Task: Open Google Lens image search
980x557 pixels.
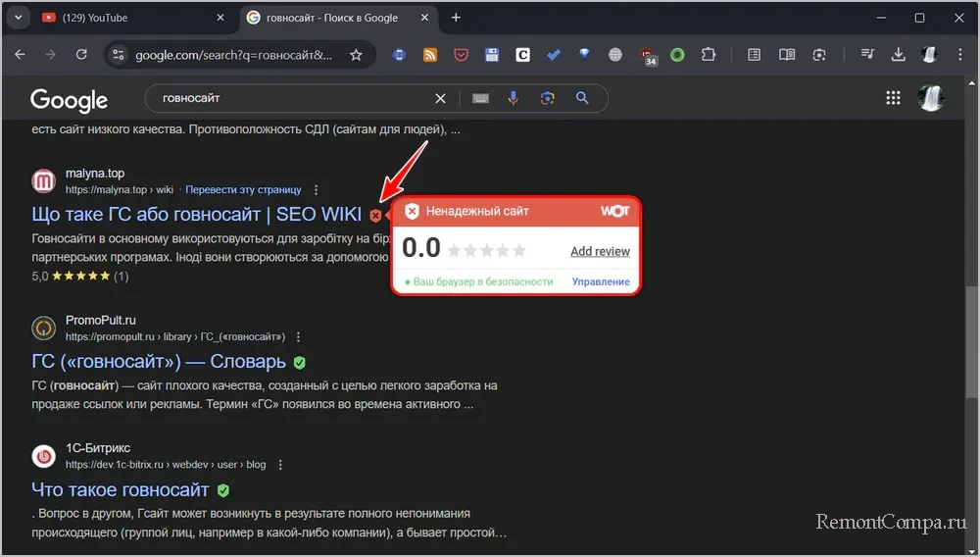Action: pos(547,98)
